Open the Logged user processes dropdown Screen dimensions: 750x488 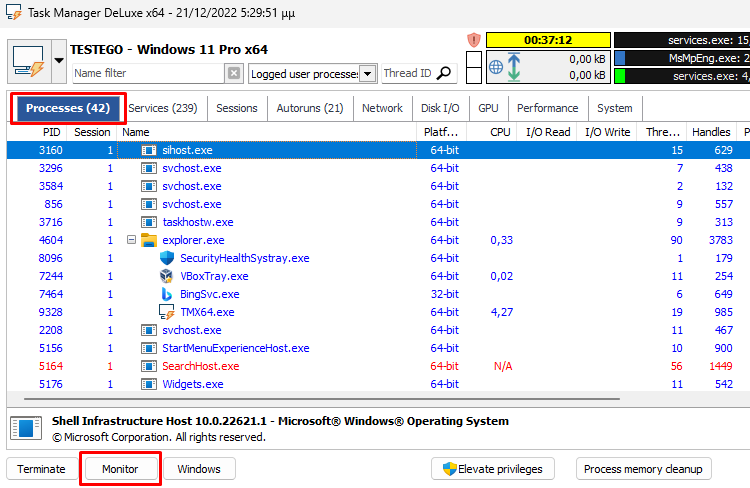coord(367,74)
